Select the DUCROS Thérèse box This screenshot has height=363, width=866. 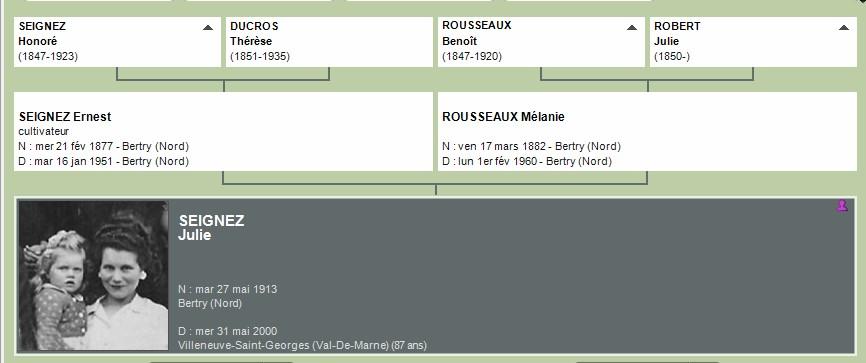coord(329,42)
